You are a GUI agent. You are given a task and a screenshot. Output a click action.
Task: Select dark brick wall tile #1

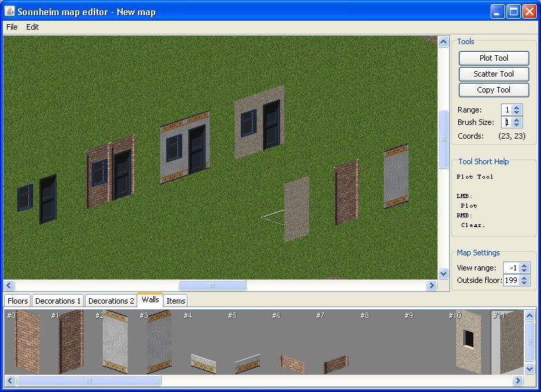click(70, 342)
